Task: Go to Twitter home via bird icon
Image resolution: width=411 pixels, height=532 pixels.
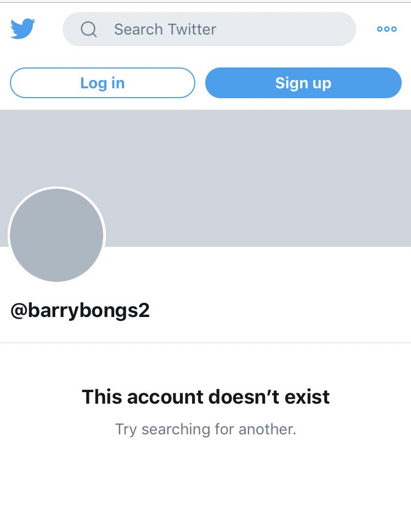Action: click(22, 29)
